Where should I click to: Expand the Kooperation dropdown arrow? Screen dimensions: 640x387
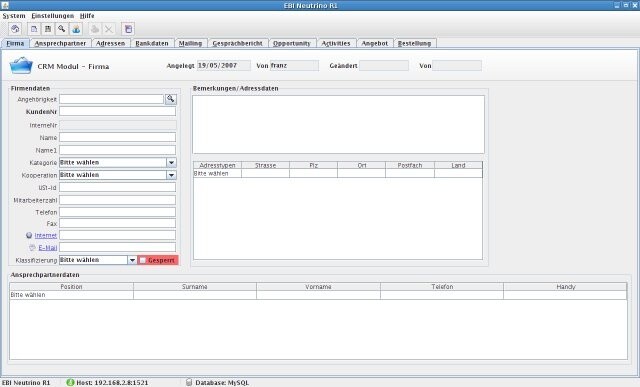coord(171,175)
